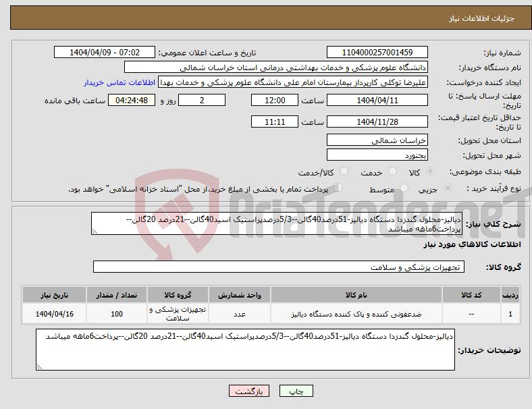This screenshot has height=409, width=532.
Task: Click the price validity date 1404/11/28
Action: point(377,121)
